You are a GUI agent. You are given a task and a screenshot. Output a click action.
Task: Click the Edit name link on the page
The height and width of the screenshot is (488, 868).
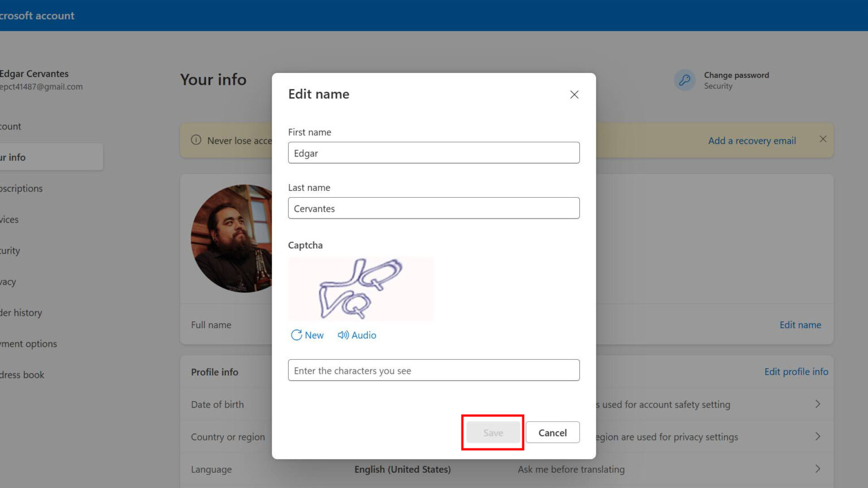[x=800, y=325]
